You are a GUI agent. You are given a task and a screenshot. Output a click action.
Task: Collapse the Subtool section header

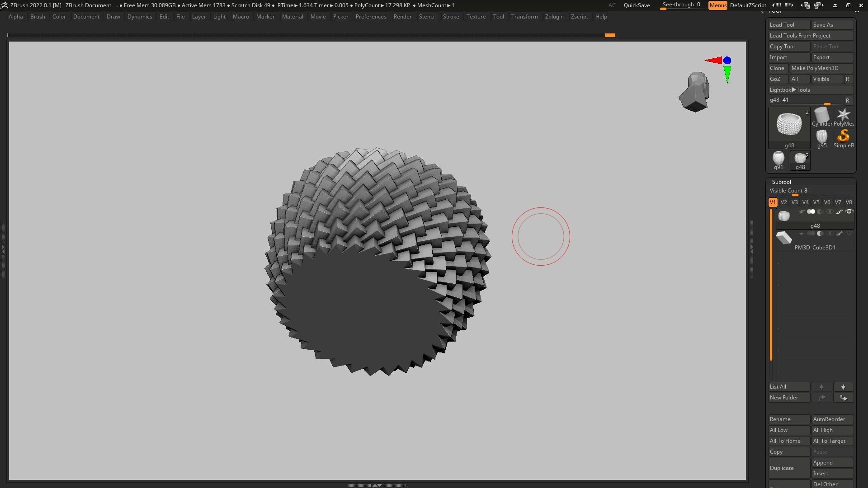pos(781,182)
